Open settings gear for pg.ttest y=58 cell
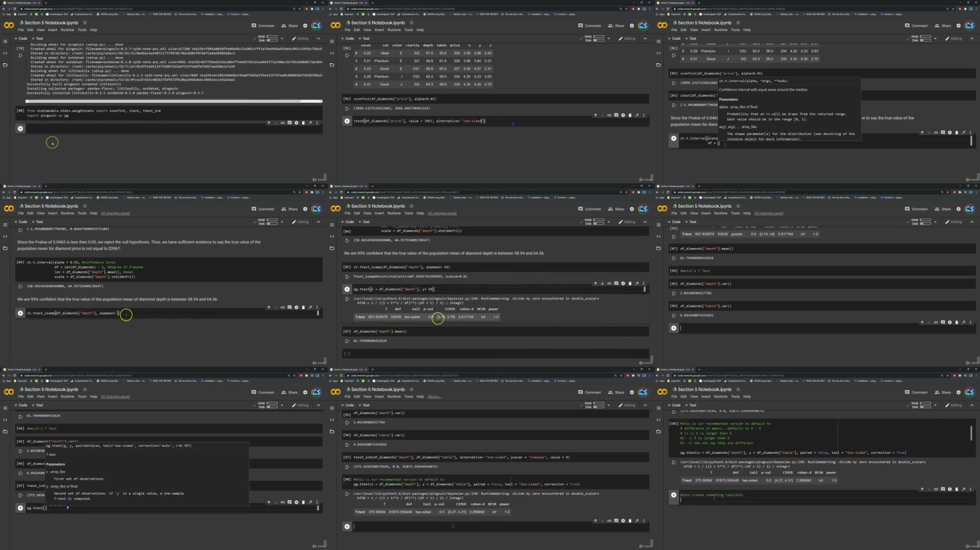 623,283
